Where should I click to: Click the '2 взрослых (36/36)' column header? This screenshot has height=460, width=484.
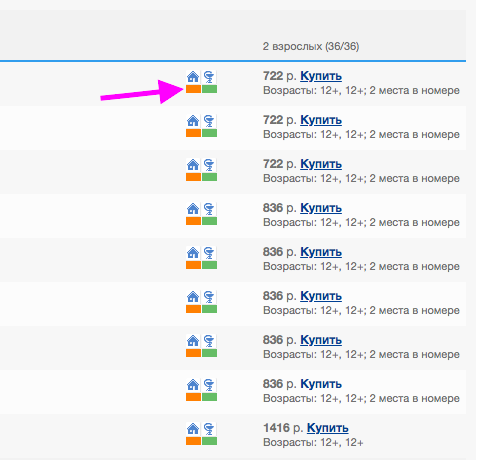coord(311,46)
